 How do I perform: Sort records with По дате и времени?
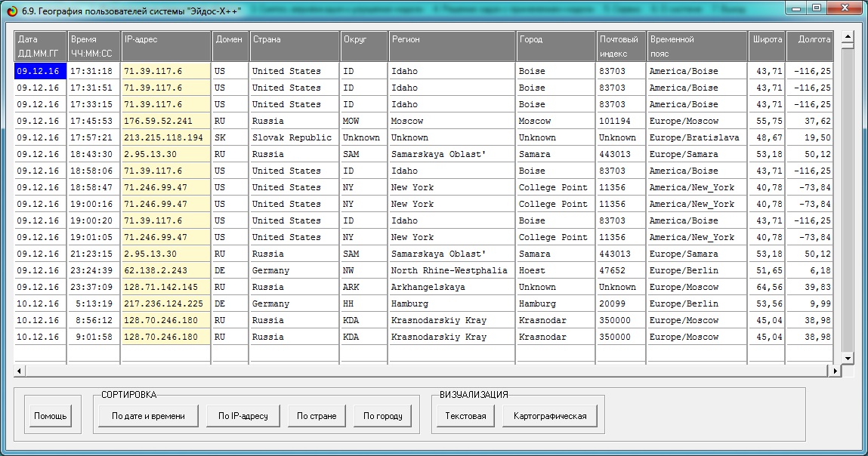click(x=148, y=416)
